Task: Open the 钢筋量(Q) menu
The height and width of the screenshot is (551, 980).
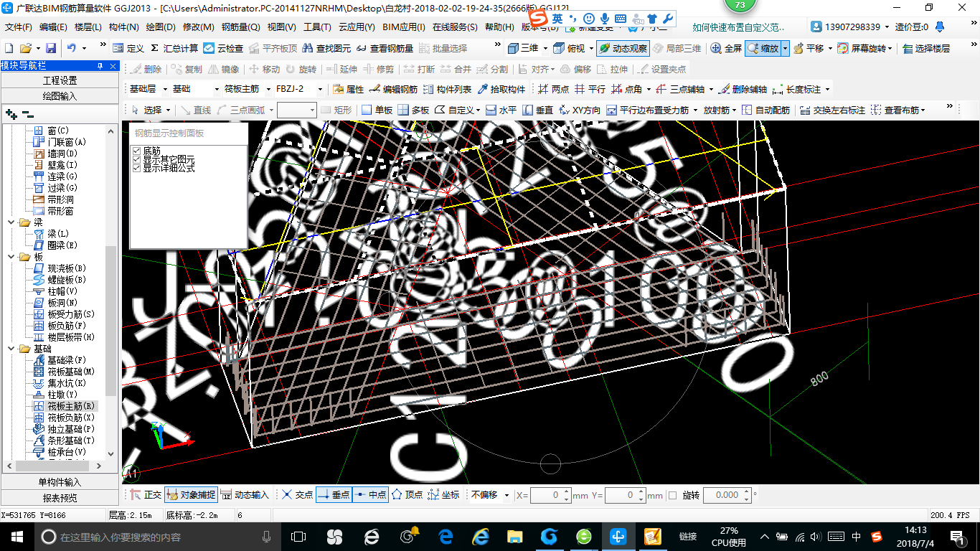Action: click(240, 27)
